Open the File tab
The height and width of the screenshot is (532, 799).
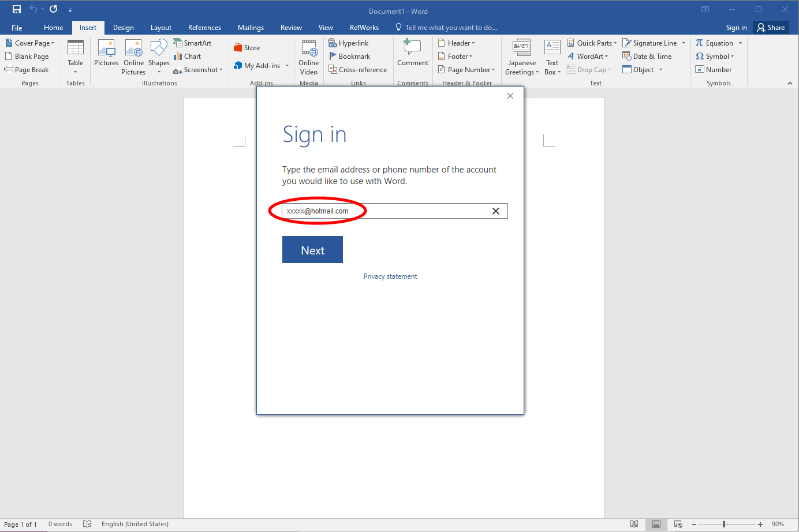point(17,28)
